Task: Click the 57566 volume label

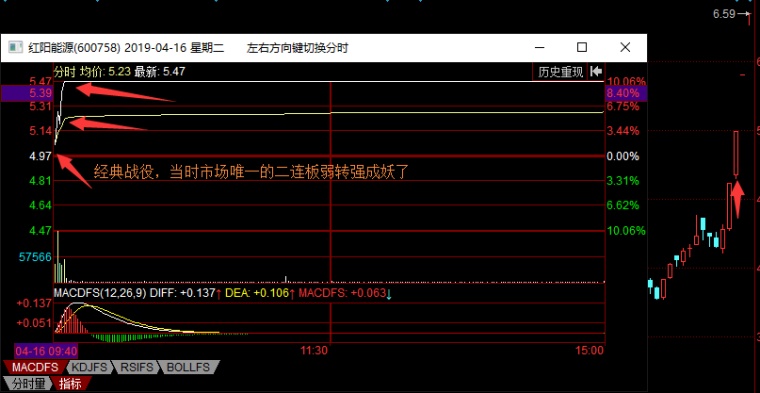Action: pyautogui.click(x=35, y=257)
